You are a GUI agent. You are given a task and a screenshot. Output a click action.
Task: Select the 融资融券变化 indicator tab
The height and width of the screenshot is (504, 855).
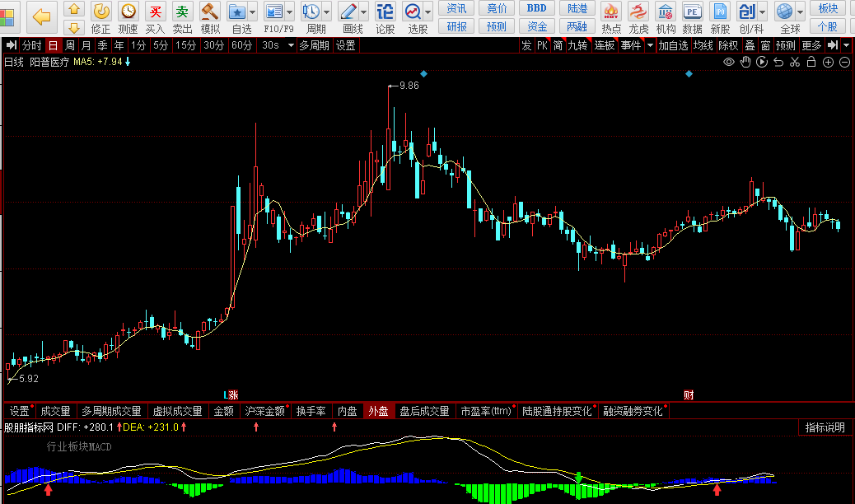(633, 411)
